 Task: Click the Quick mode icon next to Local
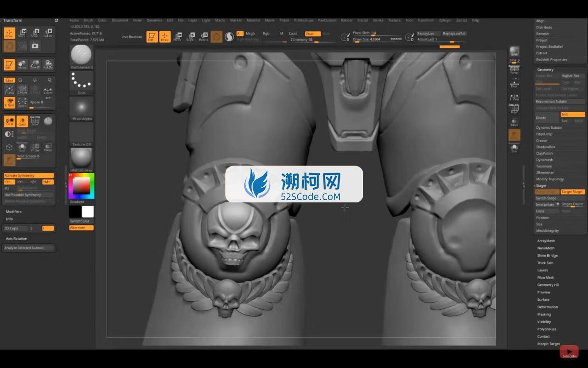point(22,121)
